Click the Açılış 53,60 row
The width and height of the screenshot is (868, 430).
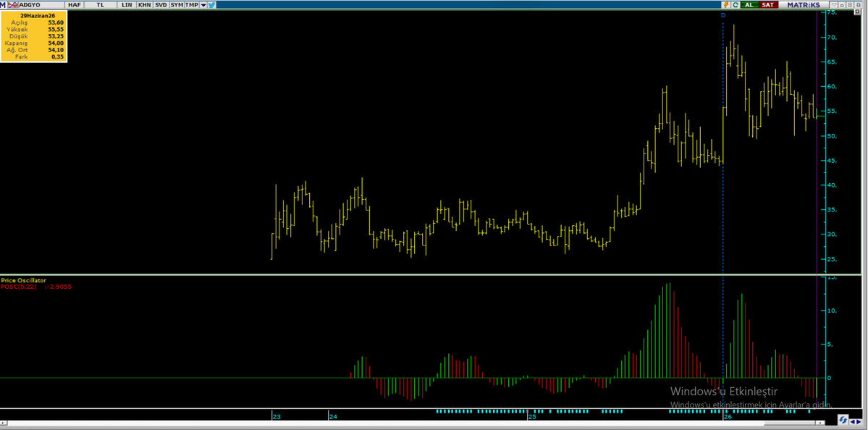pyautogui.click(x=34, y=22)
